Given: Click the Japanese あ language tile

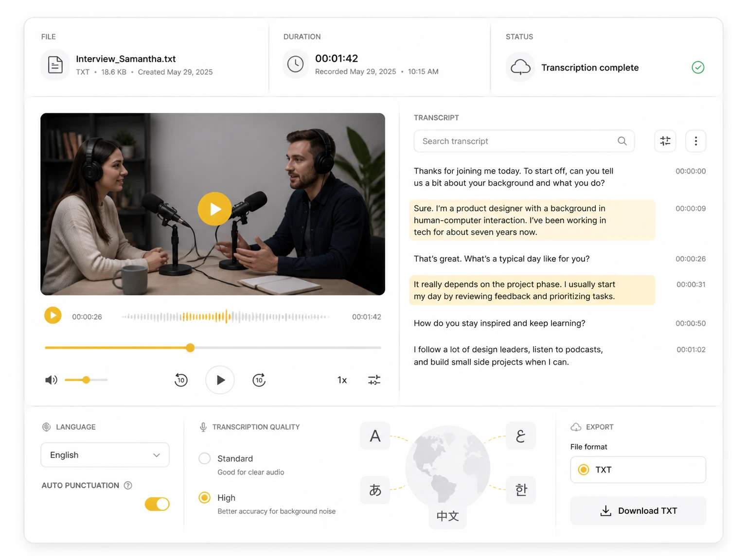Looking at the screenshot, I should (x=375, y=490).
